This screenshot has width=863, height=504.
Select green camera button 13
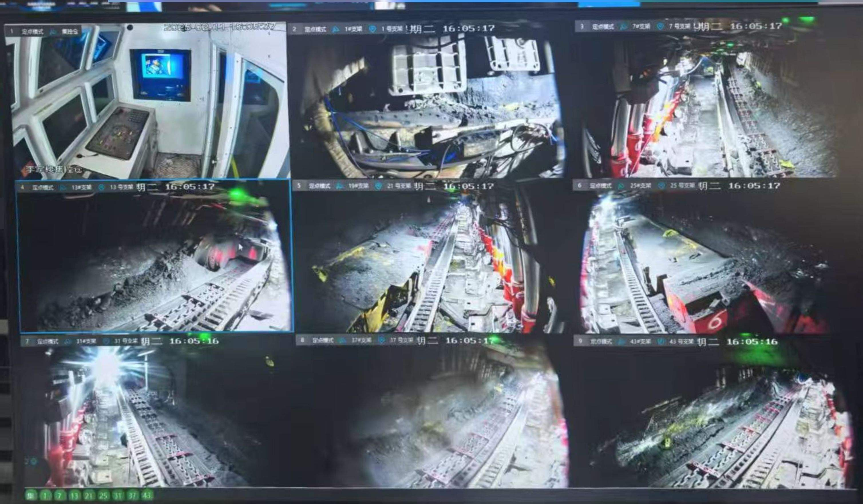(x=74, y=495)
